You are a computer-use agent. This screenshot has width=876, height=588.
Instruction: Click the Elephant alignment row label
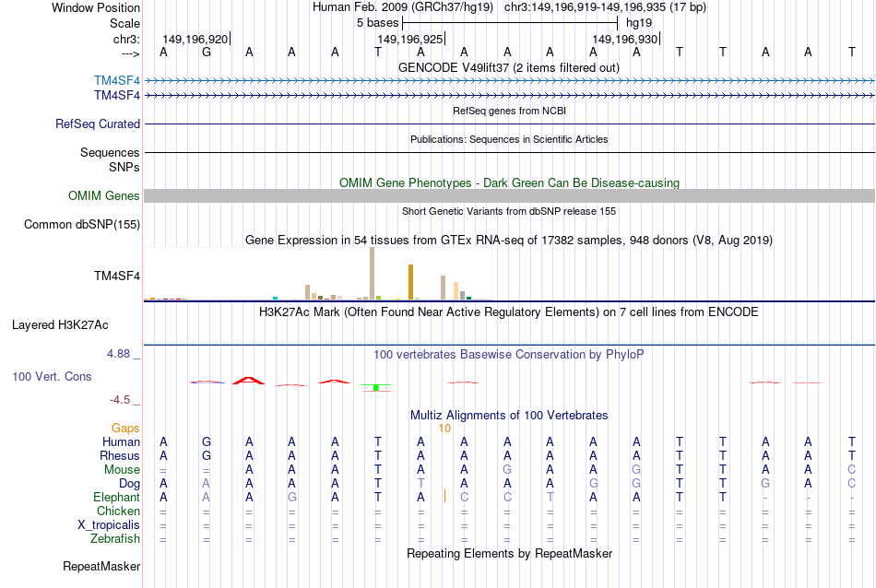click(116, 498)
